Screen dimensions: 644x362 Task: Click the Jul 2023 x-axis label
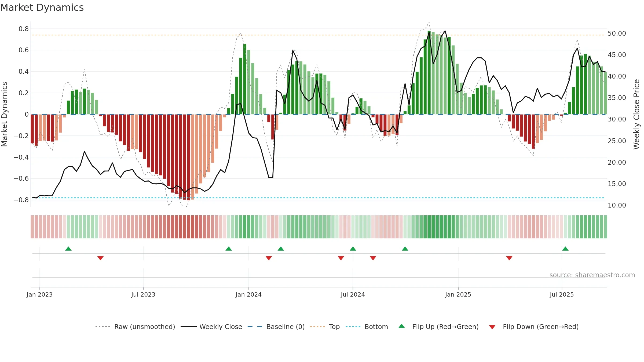(143, 294)
